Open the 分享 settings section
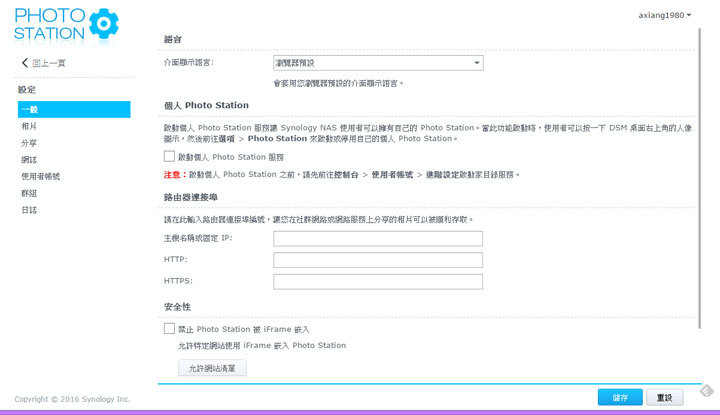The image size is (720, 415). pos(28,143)
